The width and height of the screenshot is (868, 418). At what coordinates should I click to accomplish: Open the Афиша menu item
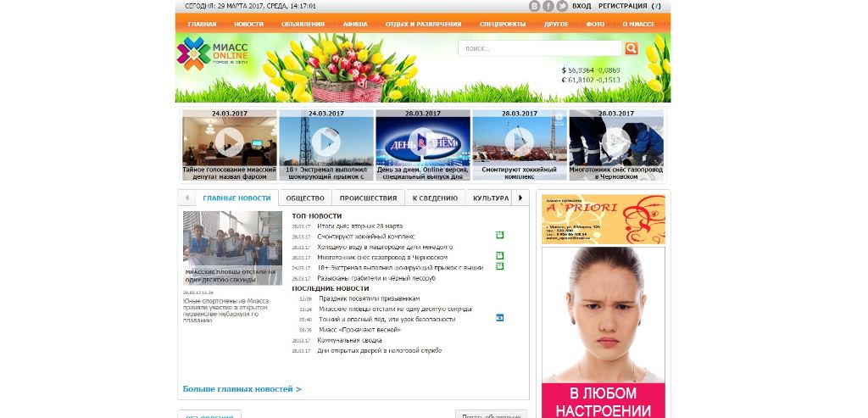355,24
